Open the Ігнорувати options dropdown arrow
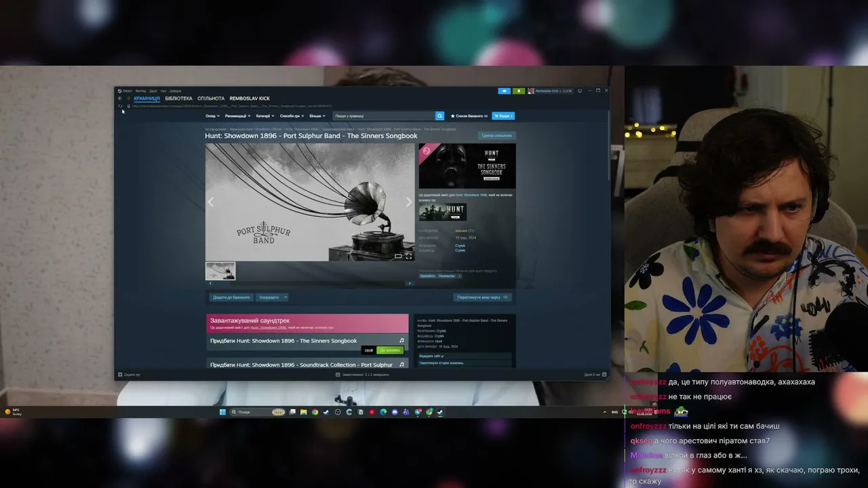The width and height of the screenshot is (868, 488). click(x=285, y=297)
